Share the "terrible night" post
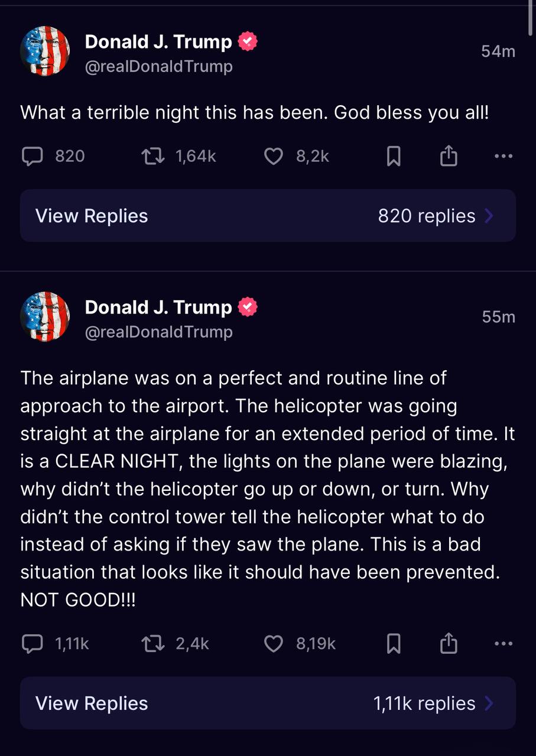Screen dimensions: 536x756 click(x=449, y=156)
